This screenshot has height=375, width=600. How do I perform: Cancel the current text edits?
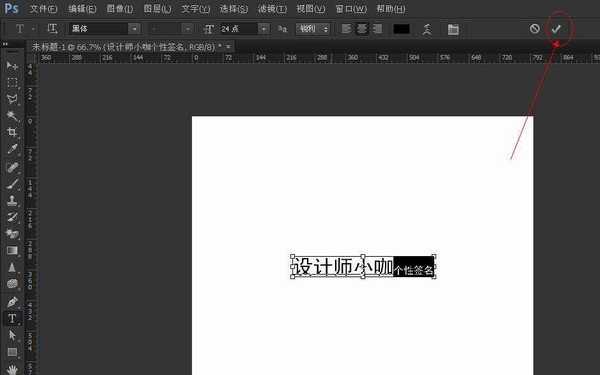click(535, 28)
